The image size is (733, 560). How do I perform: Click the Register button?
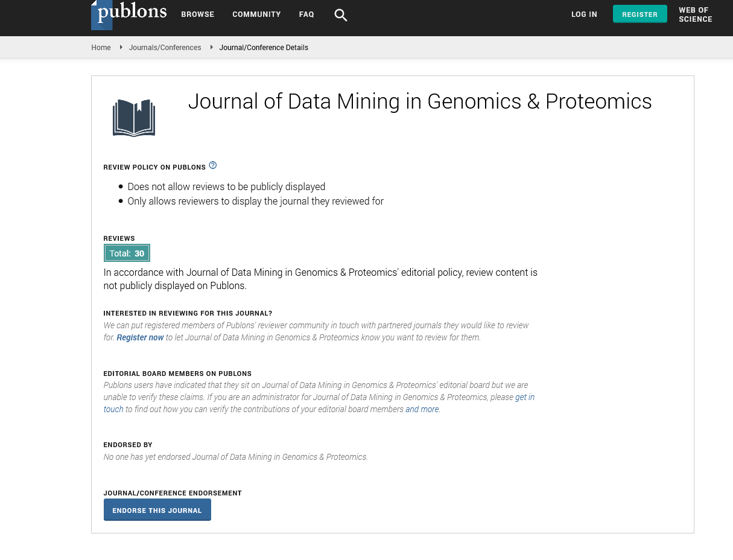(x=640, y=14)
